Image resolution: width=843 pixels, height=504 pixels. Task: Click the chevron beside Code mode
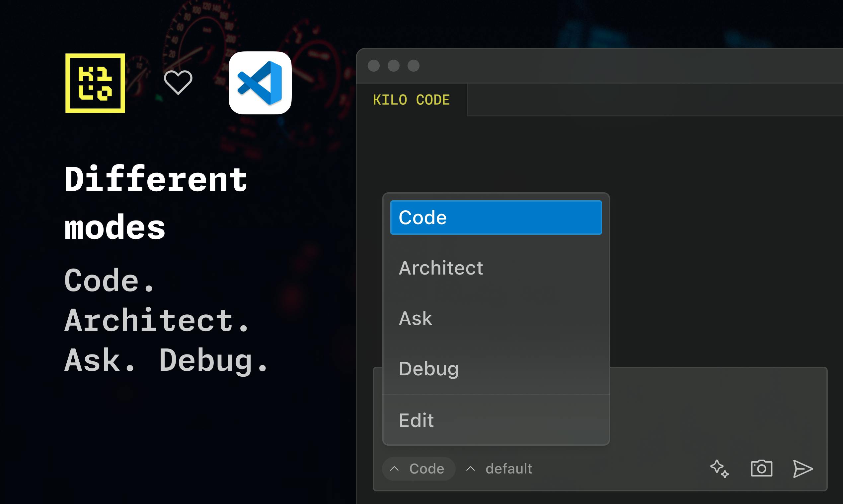tap(394, 469)
